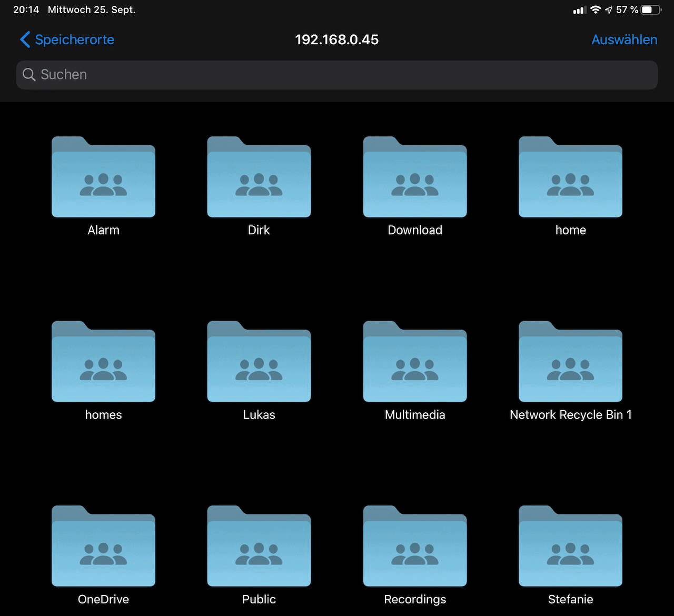
Task: Tap the back chevron arrow
Action: tap(25, 39)
